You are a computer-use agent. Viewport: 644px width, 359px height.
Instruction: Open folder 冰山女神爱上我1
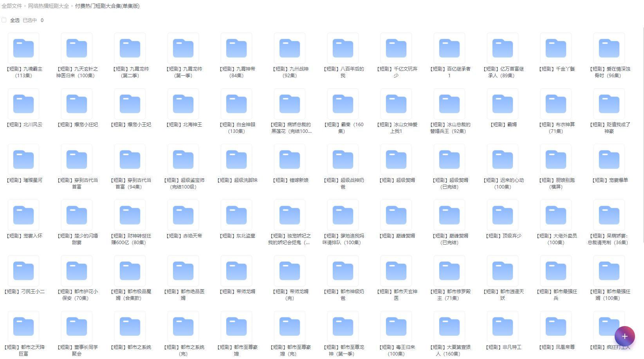[x=396, y=104]
